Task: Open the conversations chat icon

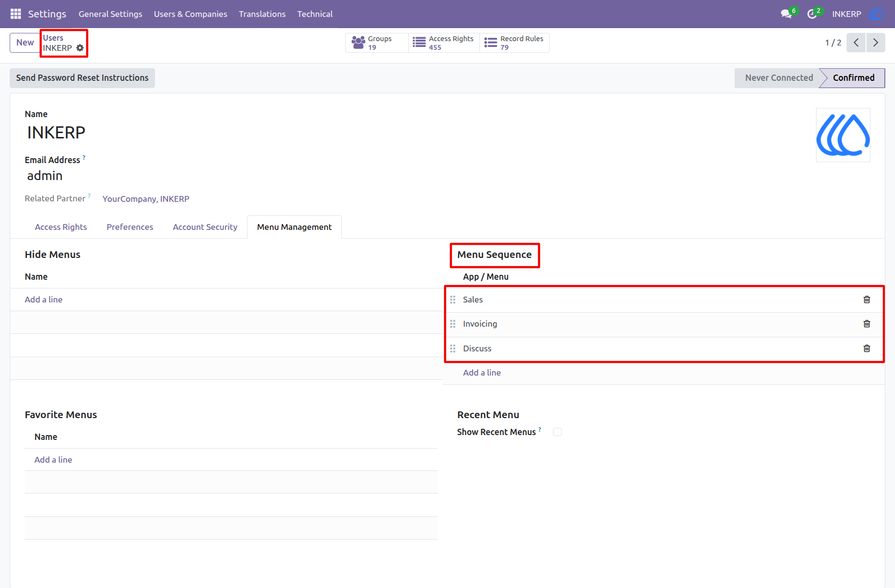Action: (786, 14)
